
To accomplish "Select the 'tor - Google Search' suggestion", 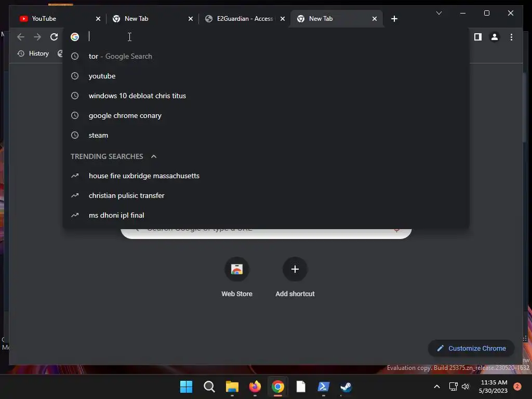I will pyautogui.click(x=265, y=56).
